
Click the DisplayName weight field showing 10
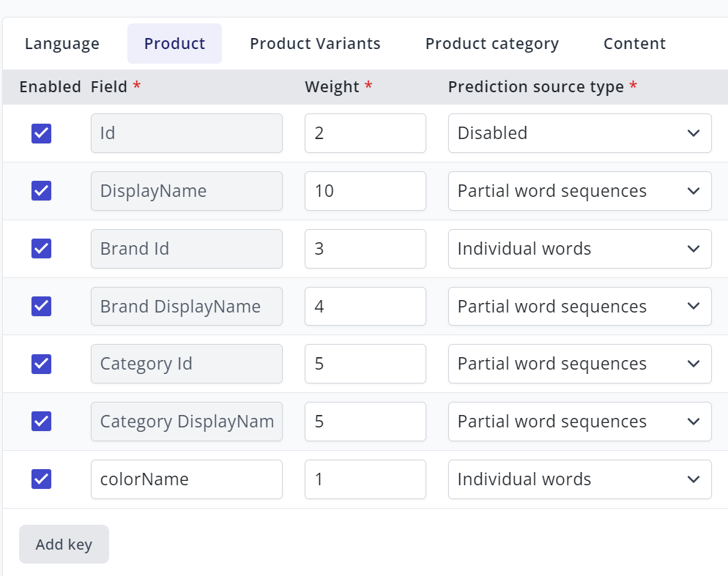365,191
